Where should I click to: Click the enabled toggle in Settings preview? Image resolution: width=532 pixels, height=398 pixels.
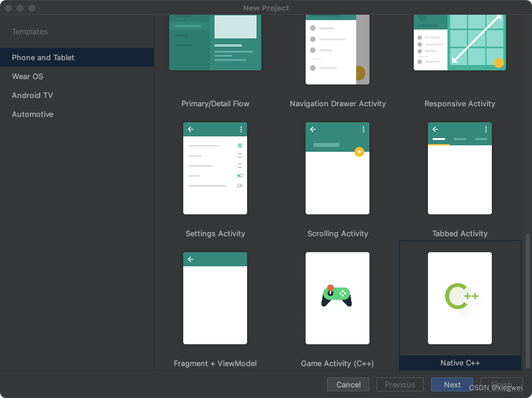click(240, 175)
